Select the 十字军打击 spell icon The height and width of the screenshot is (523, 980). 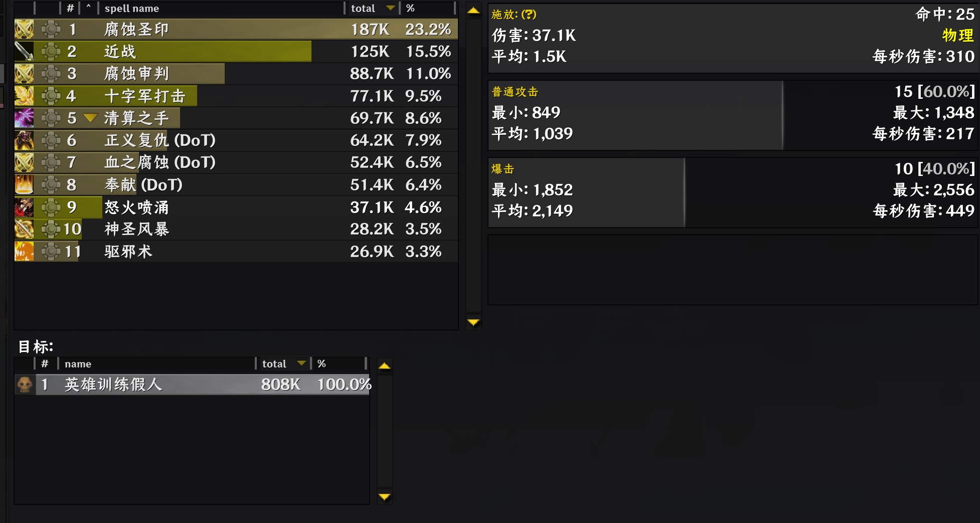click(x=24, y=96)
